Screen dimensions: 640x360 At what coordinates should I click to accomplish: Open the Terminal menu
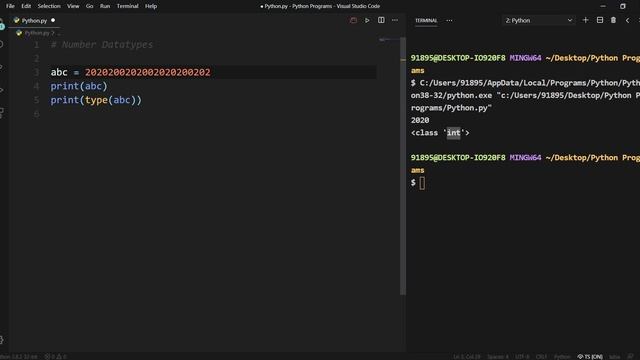[127, 6]
